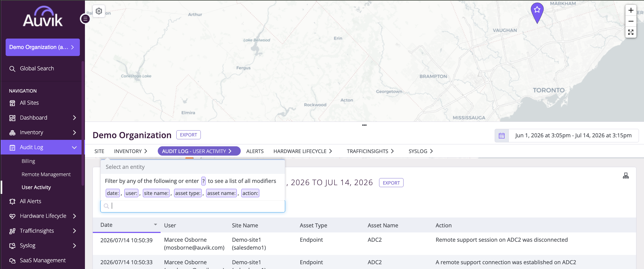Click the SaaS Management icon
Screen dimensions: 644x269
[12, 261]
